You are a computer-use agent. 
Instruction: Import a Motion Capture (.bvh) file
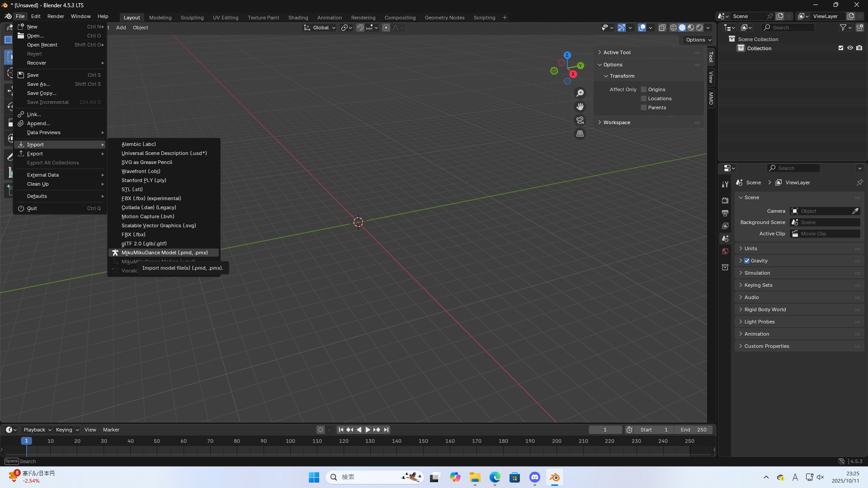(148, 216)
